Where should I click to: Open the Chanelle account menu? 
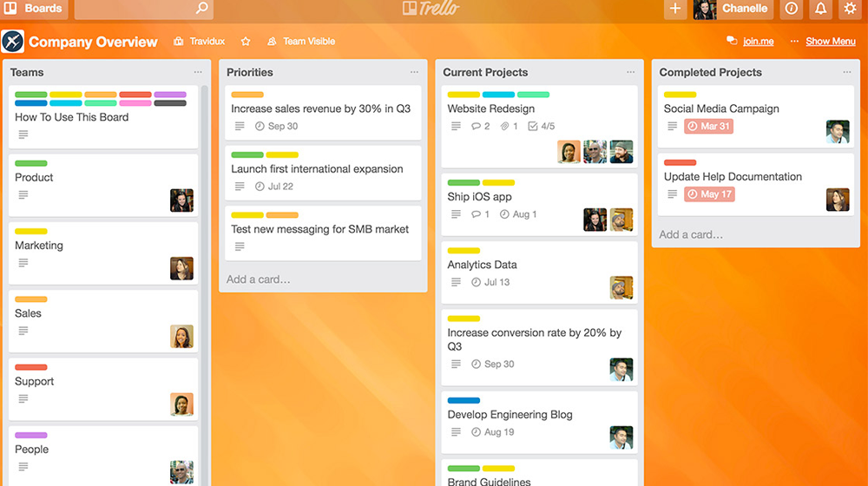pos(733,9)
